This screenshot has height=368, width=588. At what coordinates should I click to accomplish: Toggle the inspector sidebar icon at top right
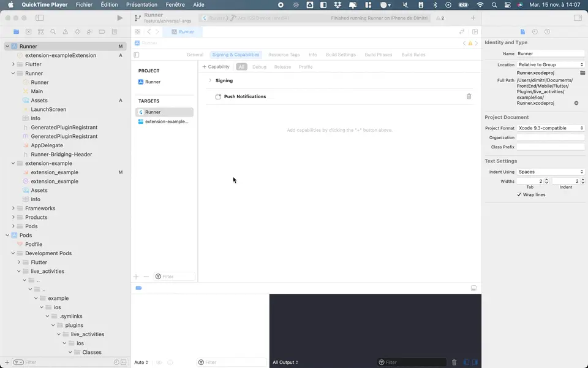tap(578, 18)
